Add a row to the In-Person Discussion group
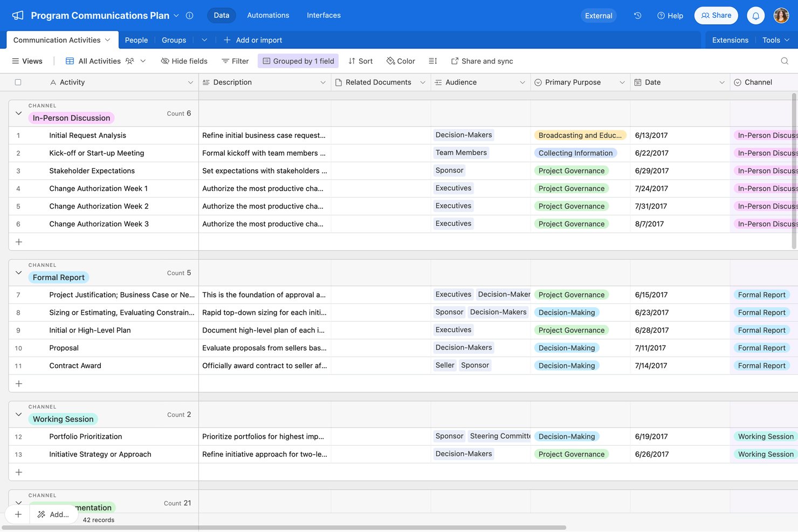This screenshot has height=532, width=798. 19,242
